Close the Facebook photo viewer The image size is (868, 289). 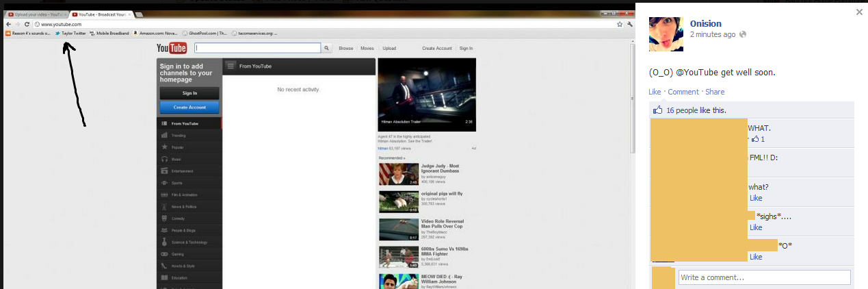[859, 12]
